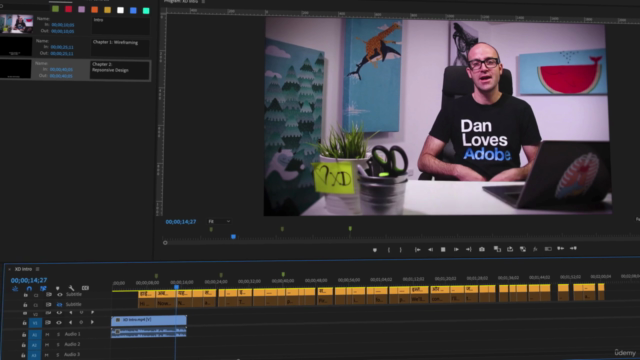Image resolution: width=640 pixels, height=360 pixels.
Task: Open the Fit zoom level dropdown
Action: (x=219, y=221)
